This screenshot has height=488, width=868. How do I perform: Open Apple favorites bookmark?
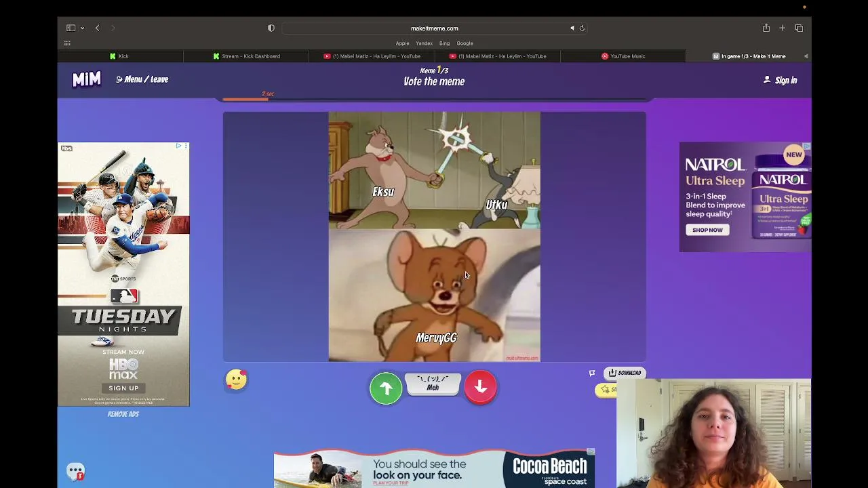tap(402, 43)
